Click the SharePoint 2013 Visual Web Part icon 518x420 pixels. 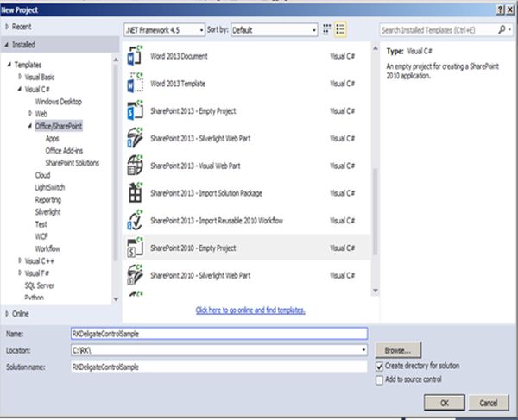tap(136, 166)
